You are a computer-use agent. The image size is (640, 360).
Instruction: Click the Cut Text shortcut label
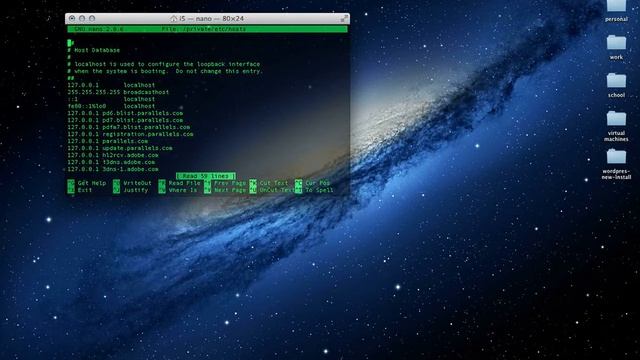click(274, 183)
